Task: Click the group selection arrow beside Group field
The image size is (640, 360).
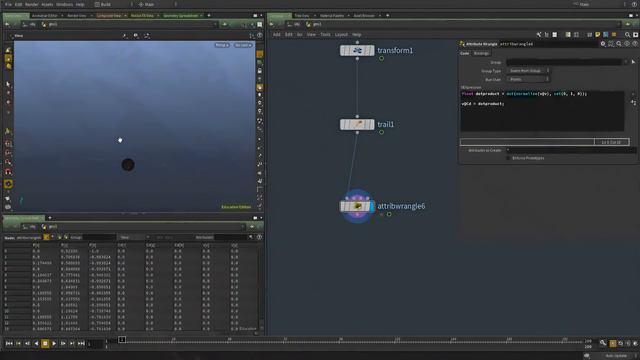Action: pyautogui.click(x=633, y=62)
